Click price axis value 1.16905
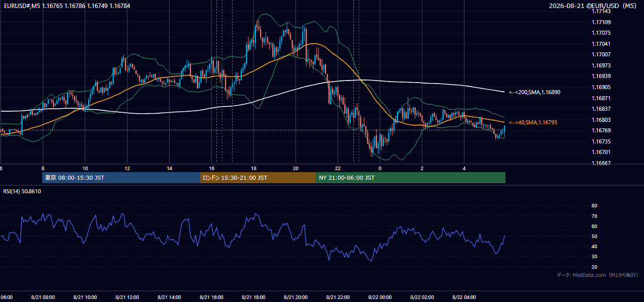The height and width of the screenshot is (302, 644). (601, 87)
